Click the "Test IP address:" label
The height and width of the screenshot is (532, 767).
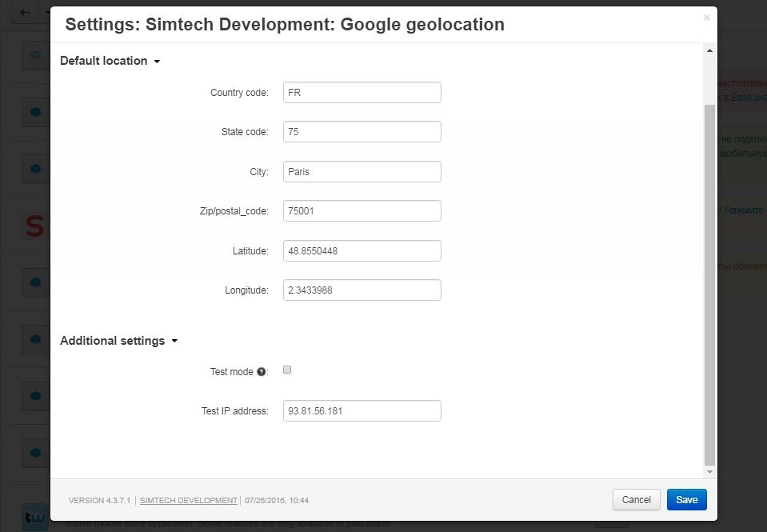pyautogui.click(x=235, y=411)
